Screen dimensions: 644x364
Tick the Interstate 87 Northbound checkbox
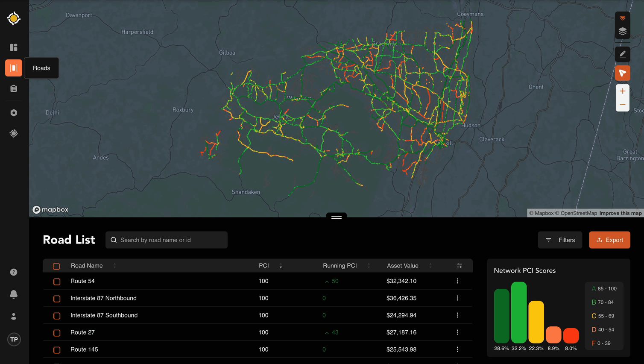(x=57, y=299)
